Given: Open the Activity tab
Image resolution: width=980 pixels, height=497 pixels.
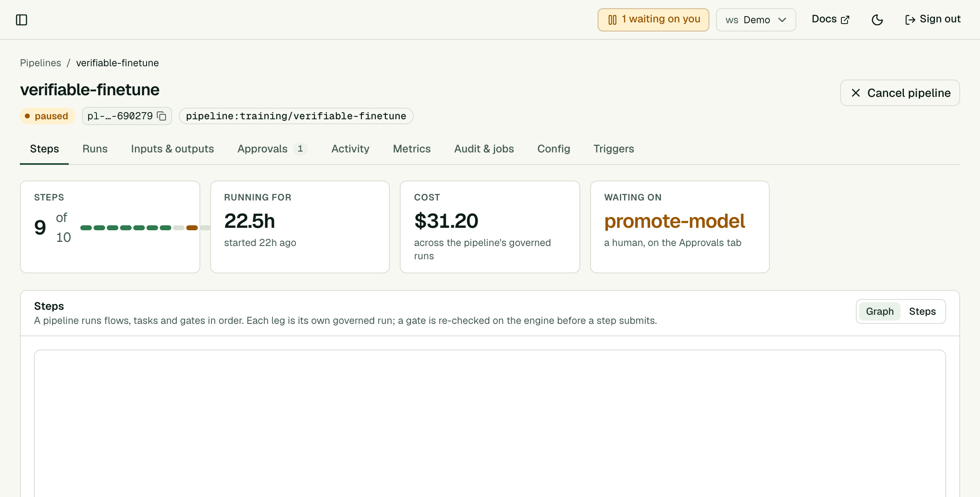Looking at the screenshot, I should [x=350, y=149].
